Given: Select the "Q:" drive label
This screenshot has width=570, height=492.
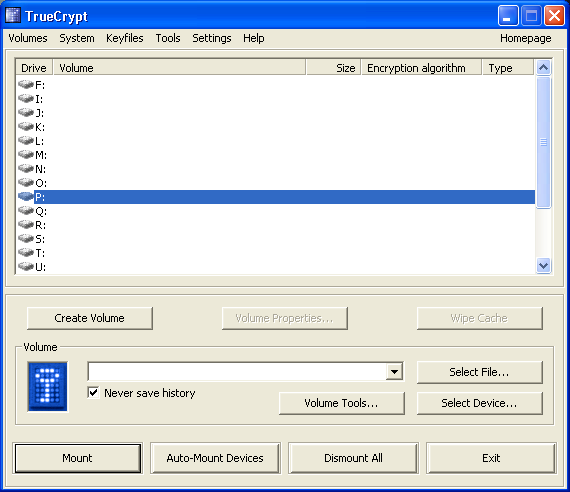Looking at the screenshot, I should coord(41,211).
